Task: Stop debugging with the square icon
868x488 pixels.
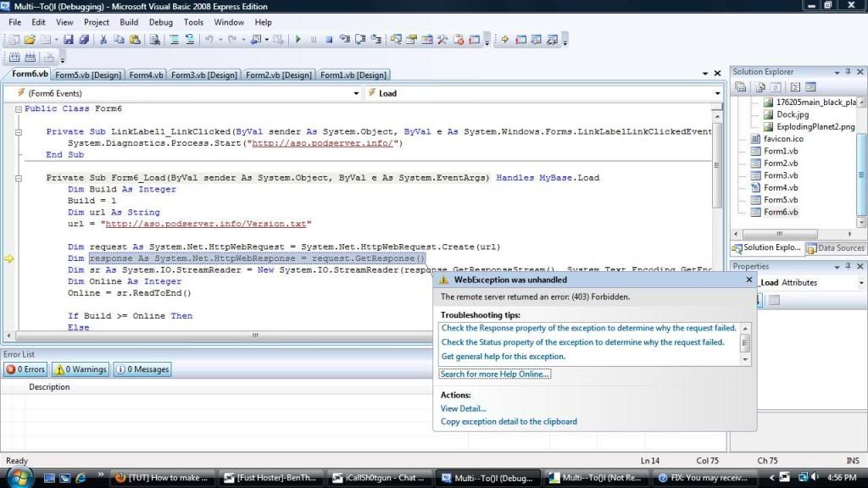Action: click(x=329, y=40)
